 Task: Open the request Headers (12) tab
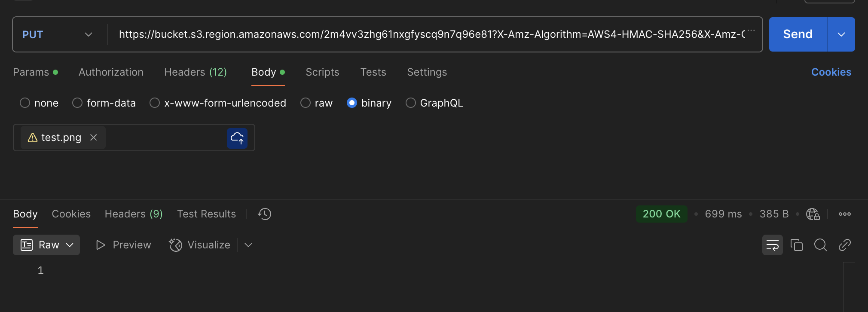coord(196,72)
